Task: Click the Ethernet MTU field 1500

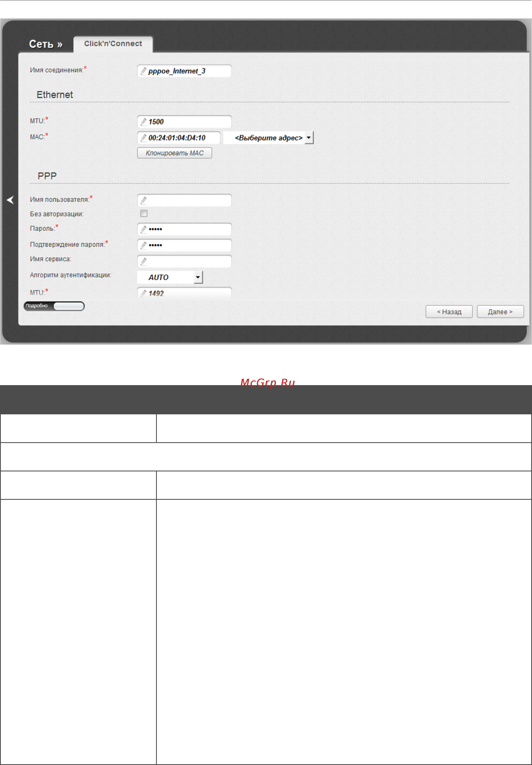Action: (184, 122)
